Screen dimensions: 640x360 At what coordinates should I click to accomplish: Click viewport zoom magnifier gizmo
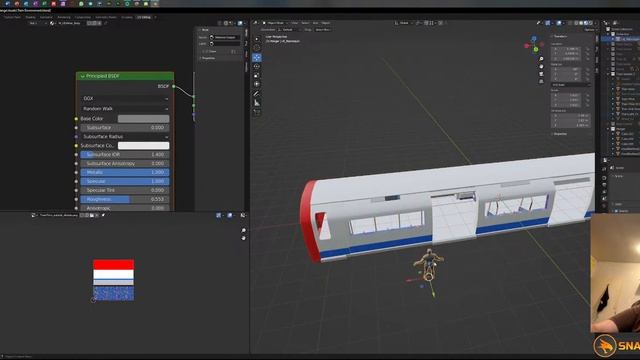point(541,60)
